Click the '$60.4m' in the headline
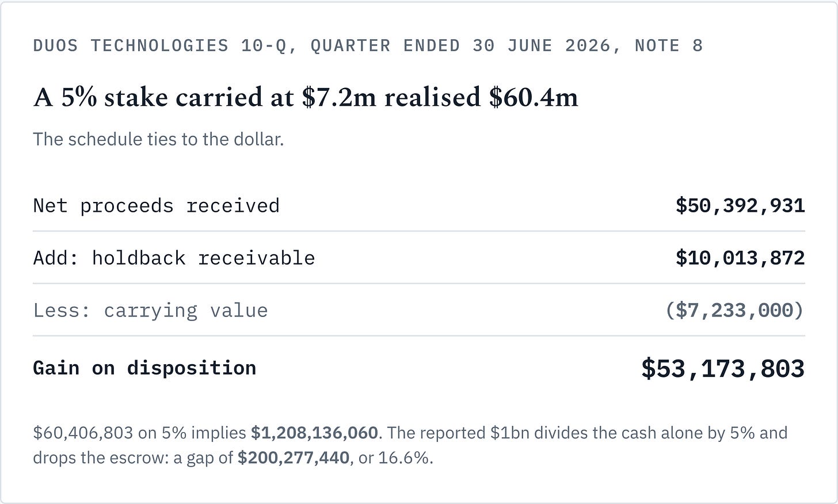This screenshot has height=504, width=838. 534,97
